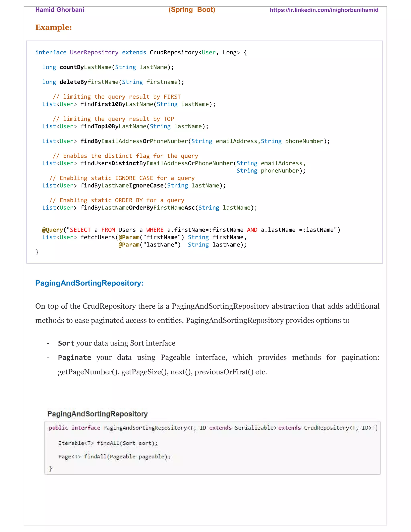Click findByLastNameOrderByFirstNameAsc method
411x532 pixels.
coord(137,208)
